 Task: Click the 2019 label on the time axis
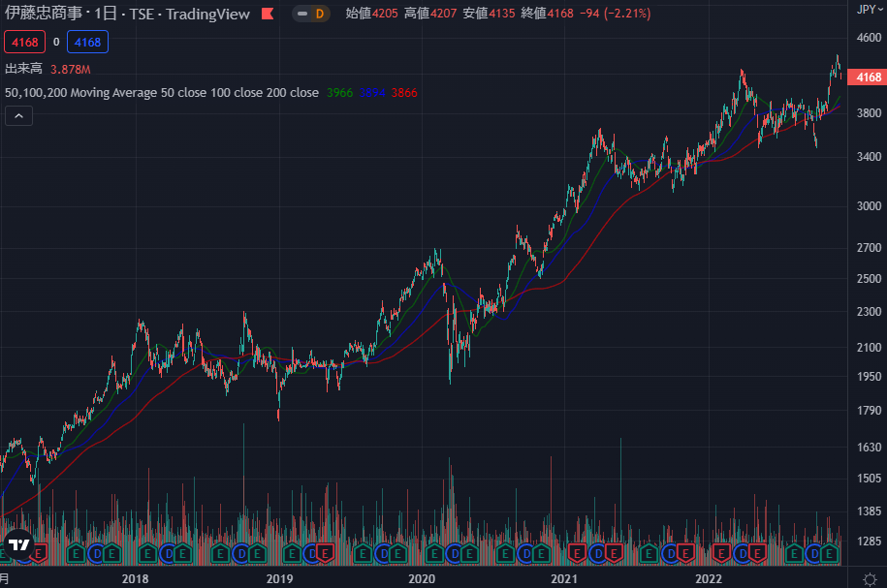click(279, 579)
